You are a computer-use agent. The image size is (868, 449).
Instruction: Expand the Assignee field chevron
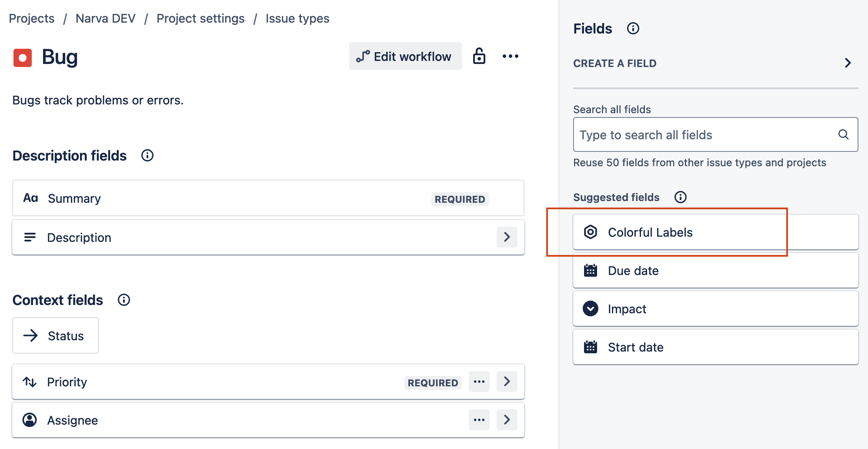click(507, 420)
